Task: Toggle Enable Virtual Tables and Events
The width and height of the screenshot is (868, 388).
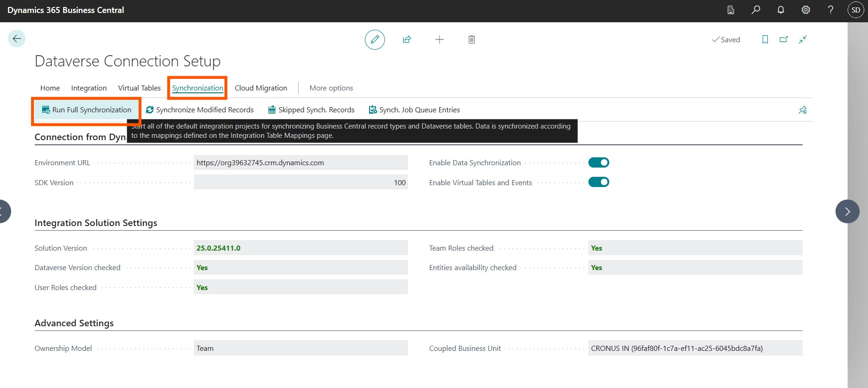Action: coord(598,182)
